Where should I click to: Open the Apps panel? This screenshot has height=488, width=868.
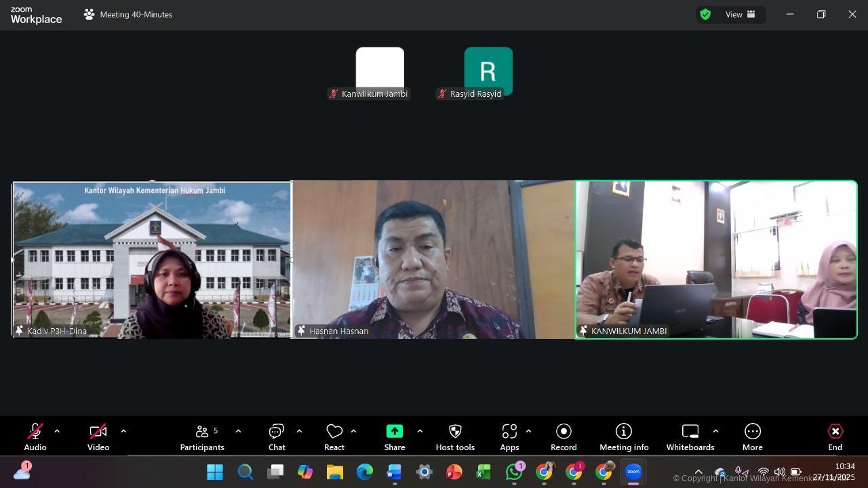coord(509,437)
